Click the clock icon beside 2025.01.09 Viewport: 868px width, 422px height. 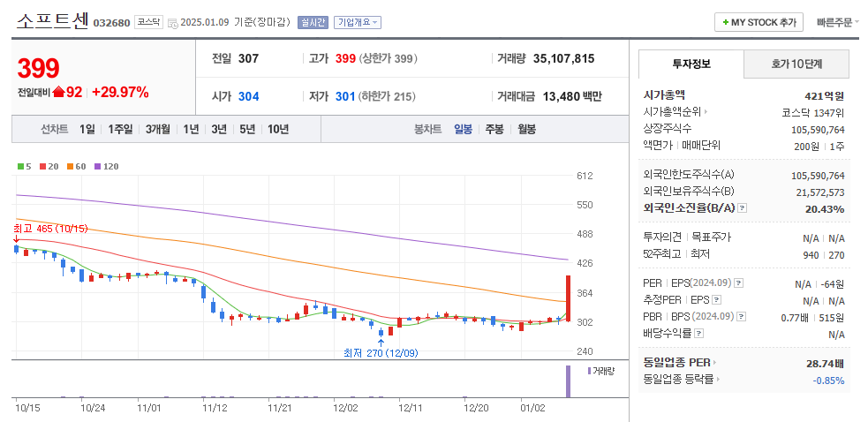[173, 23]
